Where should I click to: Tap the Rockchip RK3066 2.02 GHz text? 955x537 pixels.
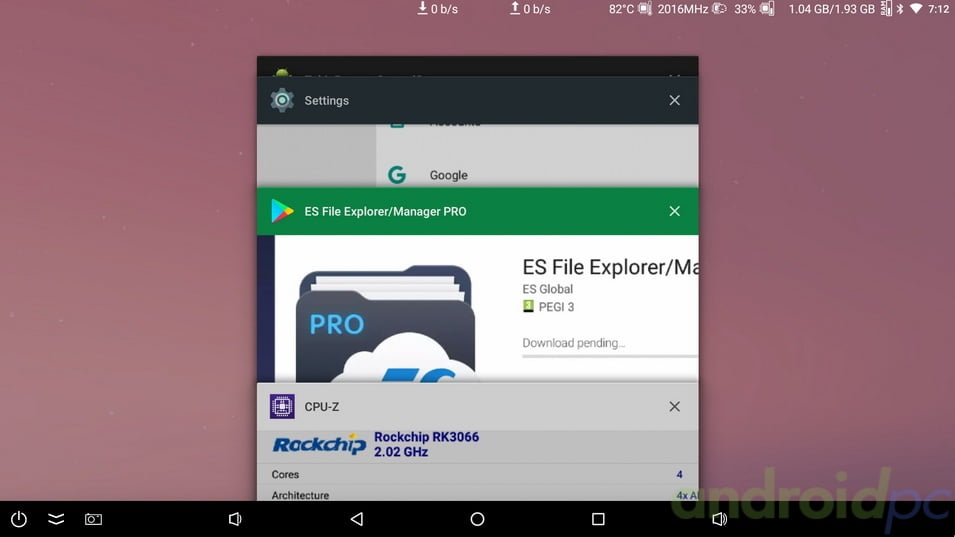(426, 444)
